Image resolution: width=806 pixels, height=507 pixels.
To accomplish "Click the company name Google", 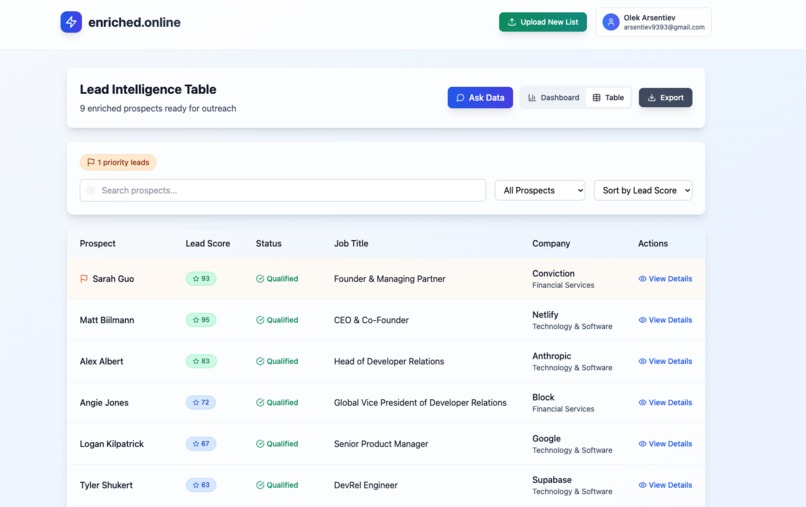I will [x=546, y=439].
